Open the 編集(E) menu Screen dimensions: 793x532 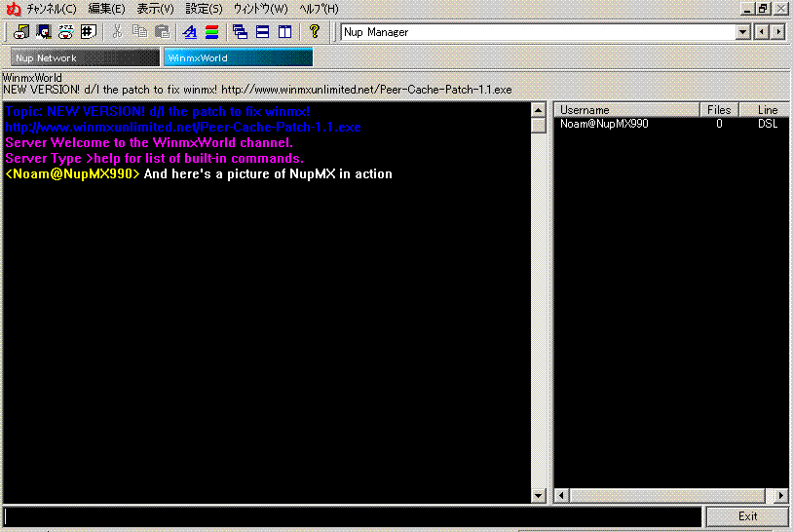(107, 9)
